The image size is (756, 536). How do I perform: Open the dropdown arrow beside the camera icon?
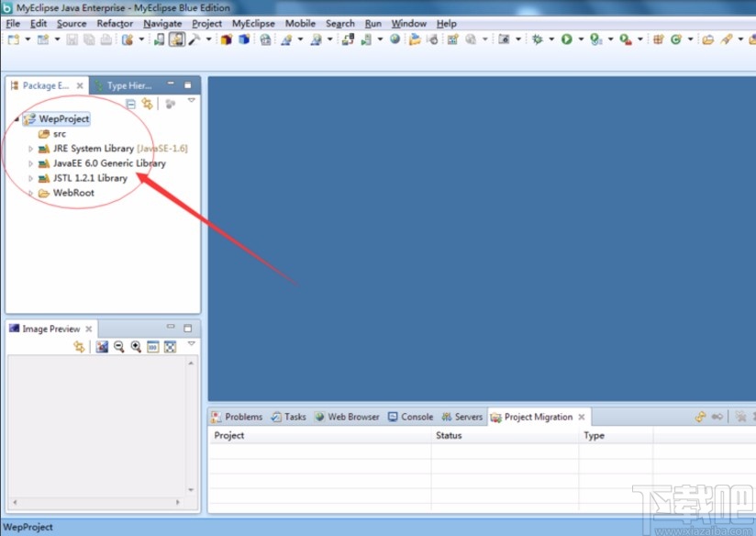(518, 39)
